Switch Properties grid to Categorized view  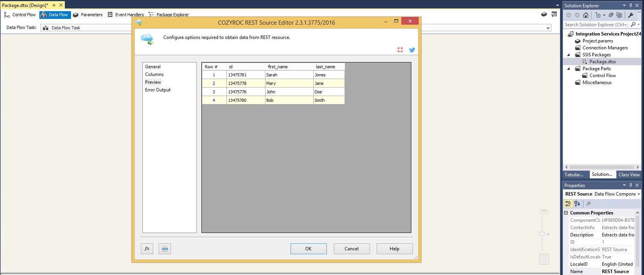click(x=568, y=204)
